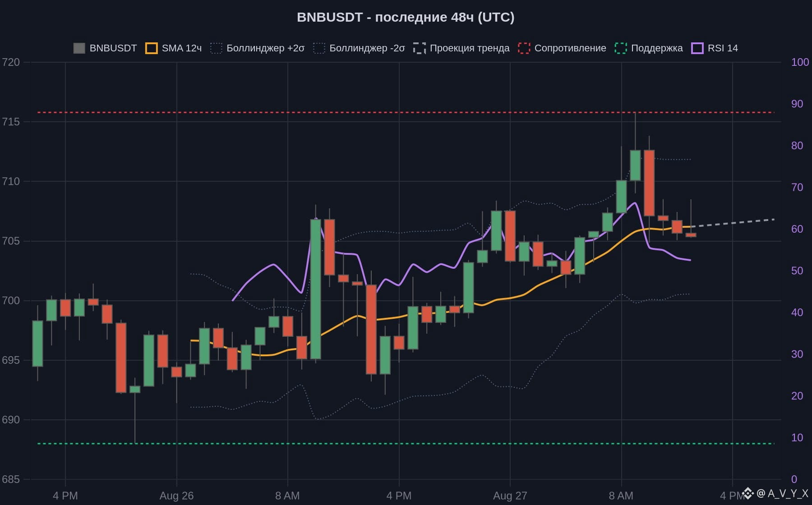Click the chart title BNBUSDT - последние 48ч (UTC)

[406, 17]
